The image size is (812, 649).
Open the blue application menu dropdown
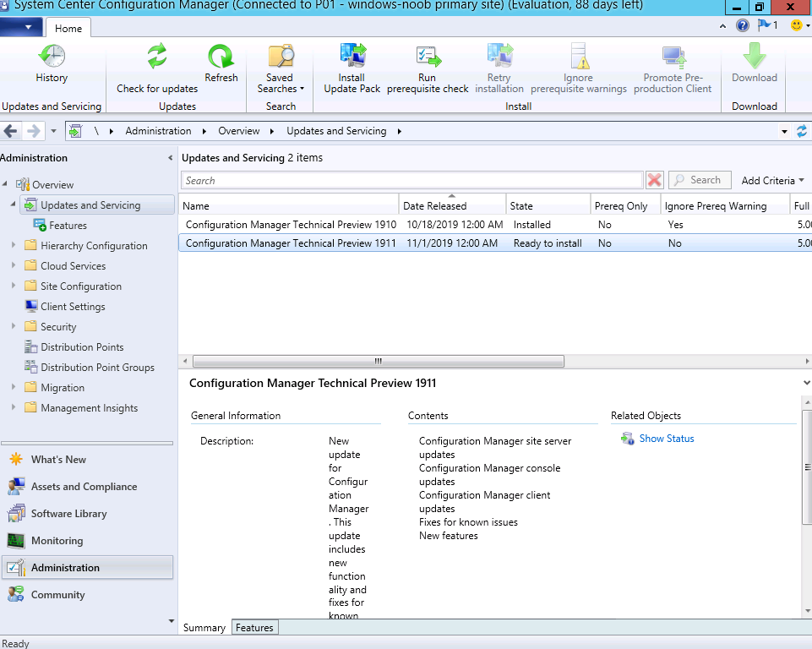pos(21,27)
